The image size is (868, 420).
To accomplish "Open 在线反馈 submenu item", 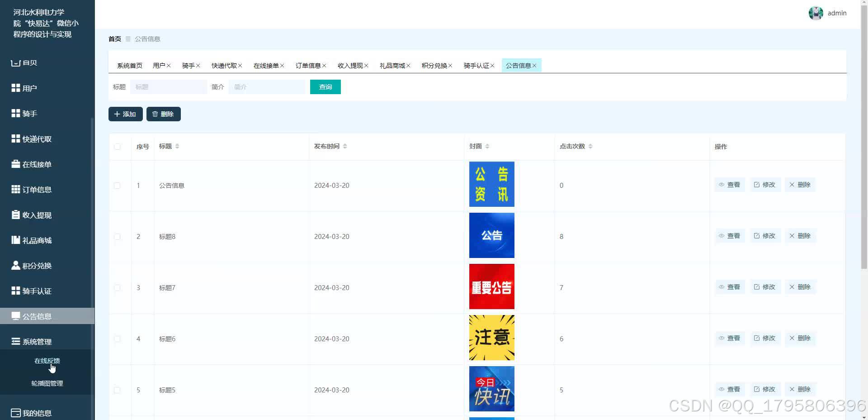I will click(47, 361).
